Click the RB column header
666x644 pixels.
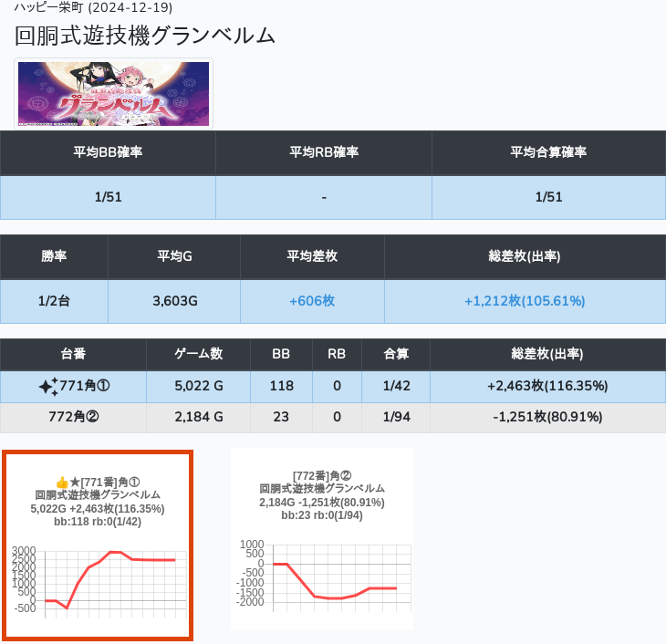pyautogui.click(x=338, y=354)
